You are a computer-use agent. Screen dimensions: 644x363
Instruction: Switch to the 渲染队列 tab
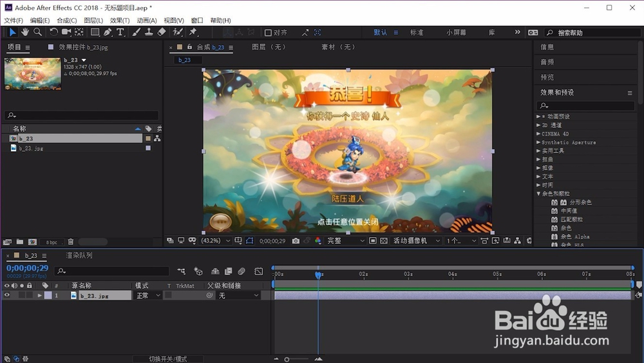(x=79, y=255)
